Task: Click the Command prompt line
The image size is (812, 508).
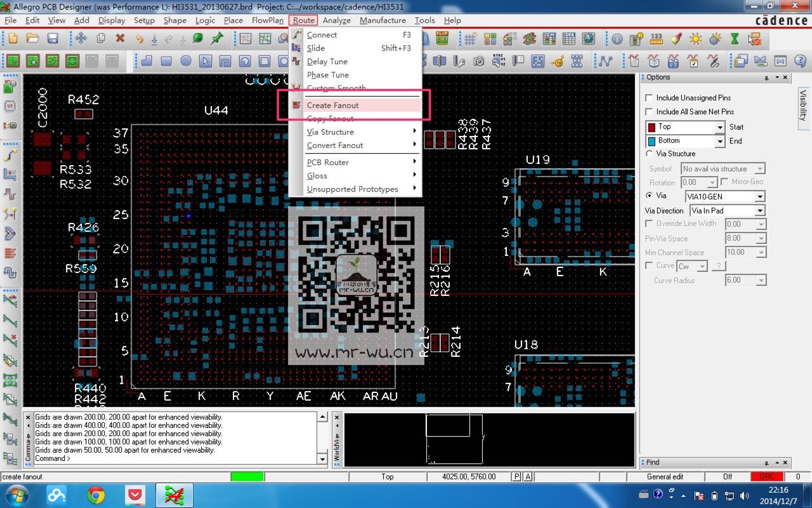Action: (174, 458)
